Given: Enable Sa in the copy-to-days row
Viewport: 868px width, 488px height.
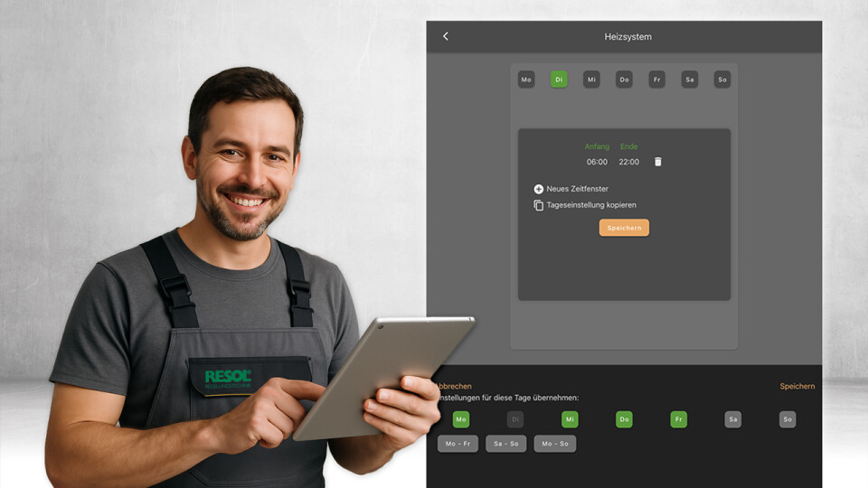Looking at the screenshot, I should point(732,419).
